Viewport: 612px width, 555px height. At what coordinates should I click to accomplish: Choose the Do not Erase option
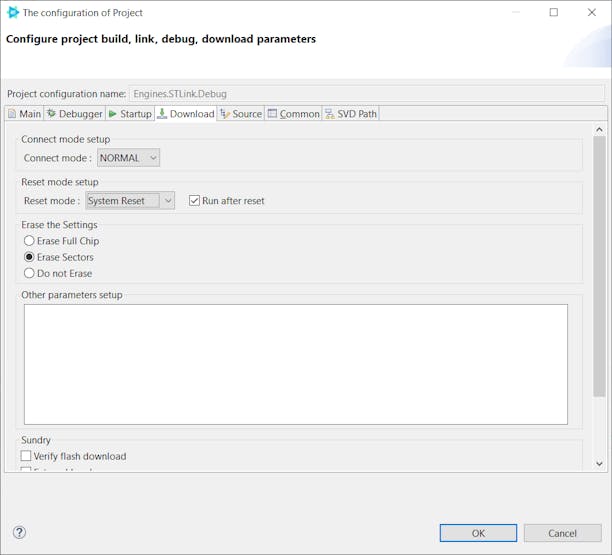(29, 273)
